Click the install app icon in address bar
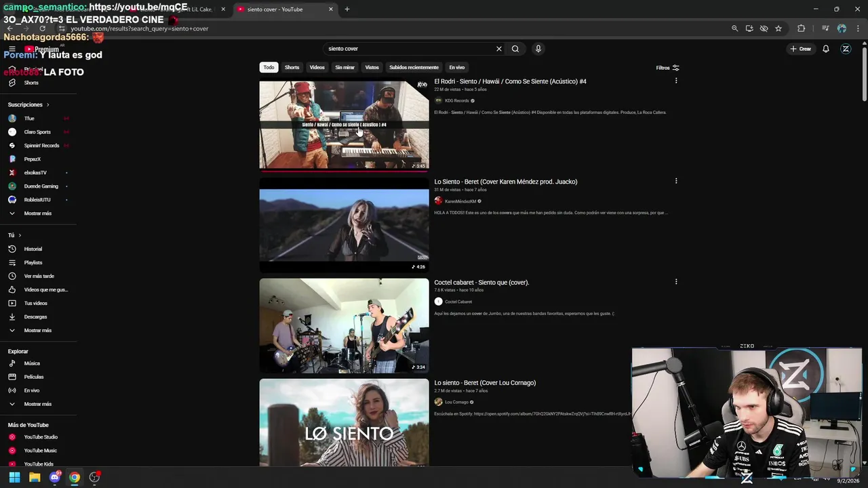Viewport: 868px width, 488px height. (x=749, y=28)
